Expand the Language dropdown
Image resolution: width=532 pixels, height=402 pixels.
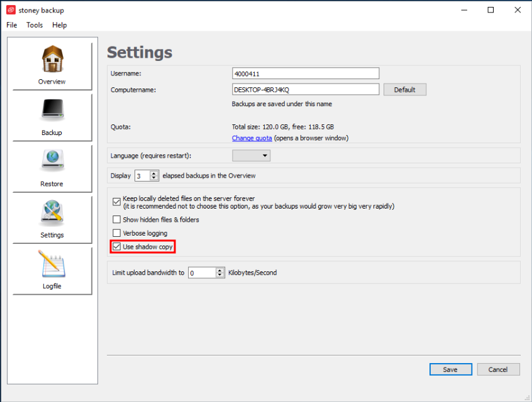(x=251, y=156)
